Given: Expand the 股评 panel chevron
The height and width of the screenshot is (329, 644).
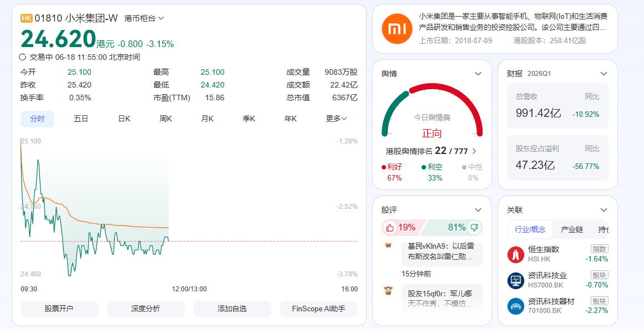Looking at the screenshot, I should click(478, 209).
